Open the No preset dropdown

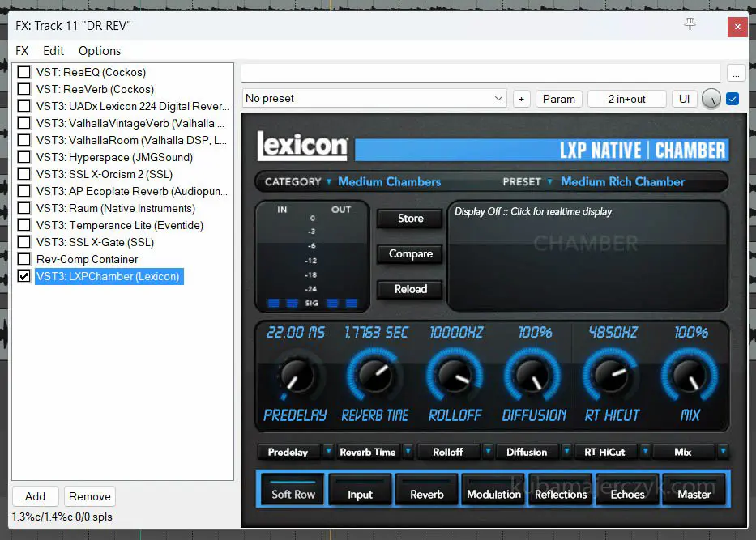375,99
